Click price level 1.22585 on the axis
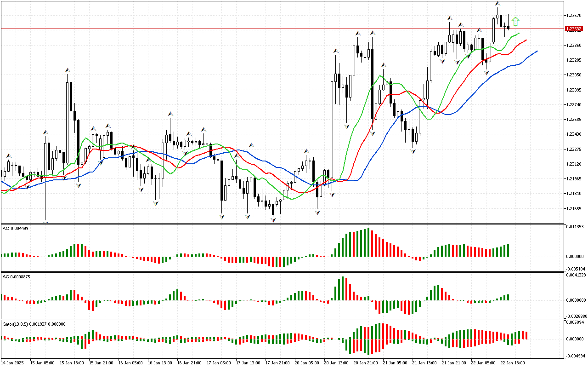 click(575, 120)
